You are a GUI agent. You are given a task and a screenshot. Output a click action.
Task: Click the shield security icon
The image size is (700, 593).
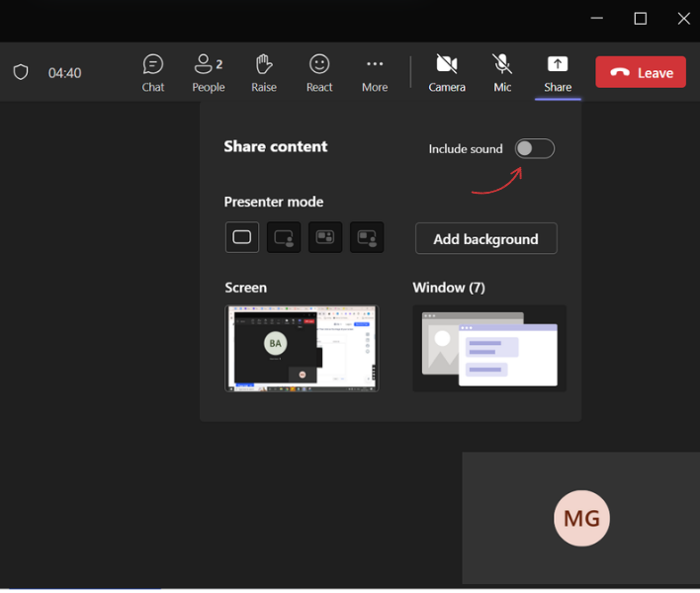[x=21, y=72]
